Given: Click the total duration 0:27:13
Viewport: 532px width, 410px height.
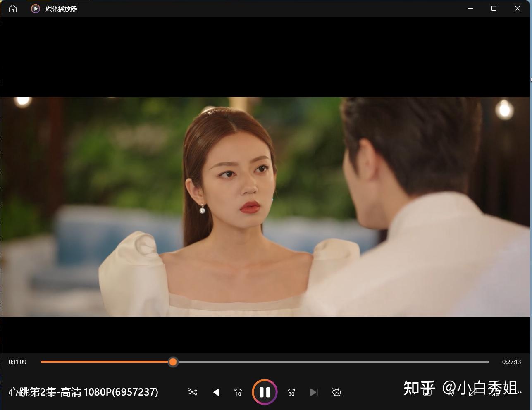Looking at the screenshot, I should pos(511,362).
